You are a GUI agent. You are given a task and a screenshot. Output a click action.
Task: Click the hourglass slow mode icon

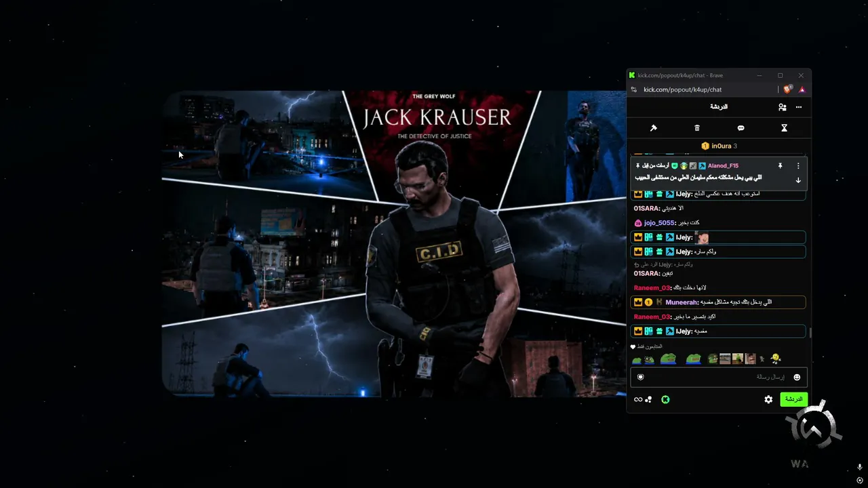pos(784,128)
